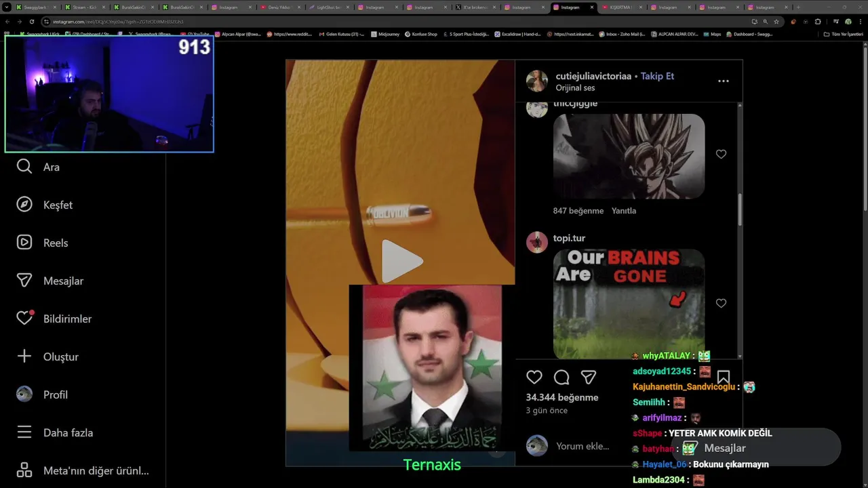Open the Goku GIF in thiccjiggle comment
This screenshot has width=868, height=488.
pyautogui.click(x=629, y=156)
